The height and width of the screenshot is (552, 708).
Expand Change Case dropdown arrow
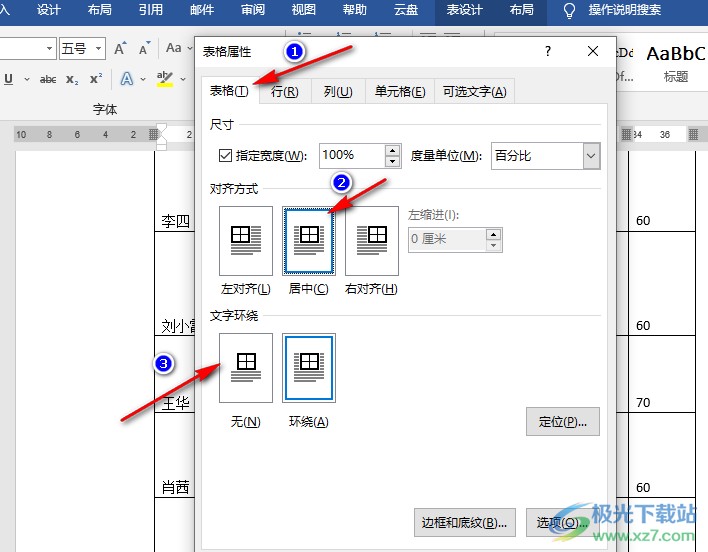[x=190, y=48]
